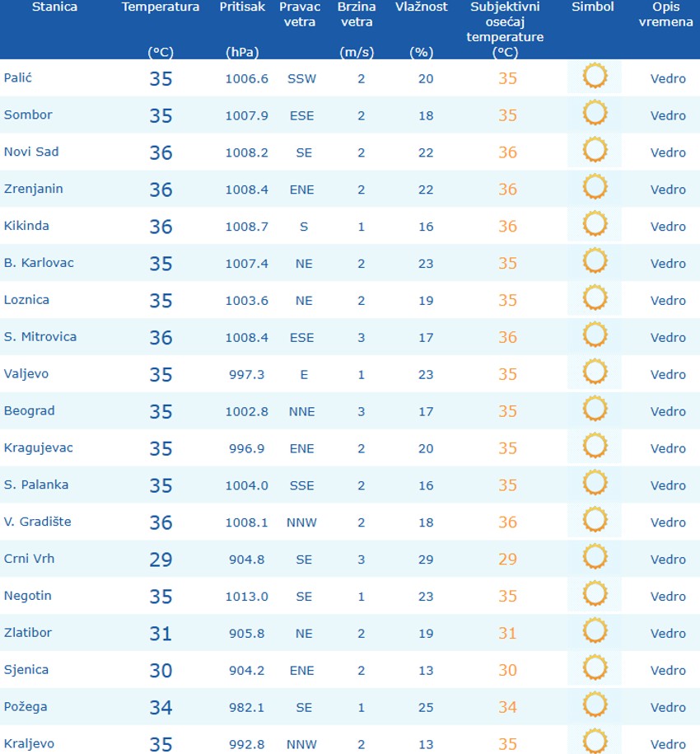Open the Kragujevac station link
700x754 pixels.
pyautogui.click(x=39, y=447)
